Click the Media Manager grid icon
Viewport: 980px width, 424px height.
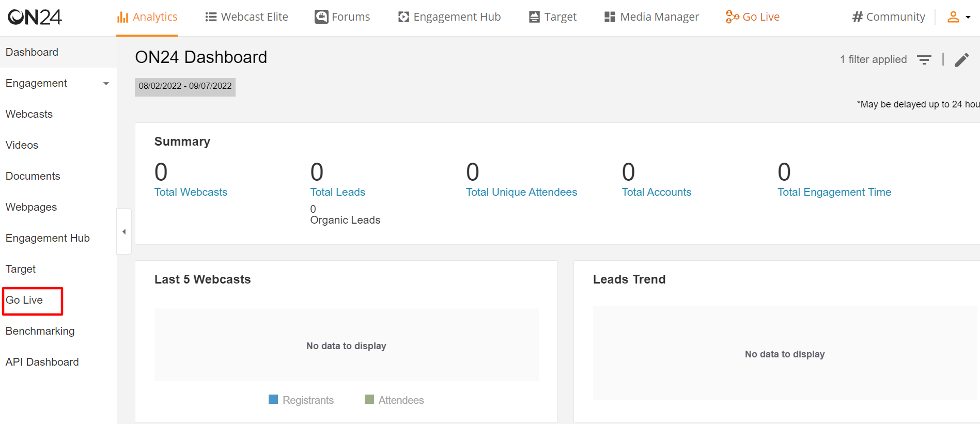point(610,17)
